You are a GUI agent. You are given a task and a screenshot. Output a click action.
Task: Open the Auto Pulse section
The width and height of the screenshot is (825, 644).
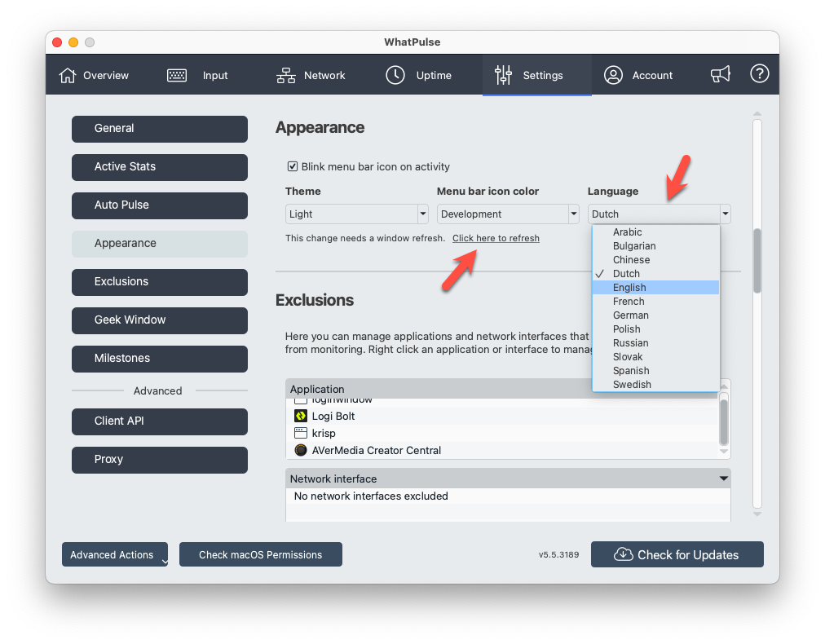tap(160, 205)
